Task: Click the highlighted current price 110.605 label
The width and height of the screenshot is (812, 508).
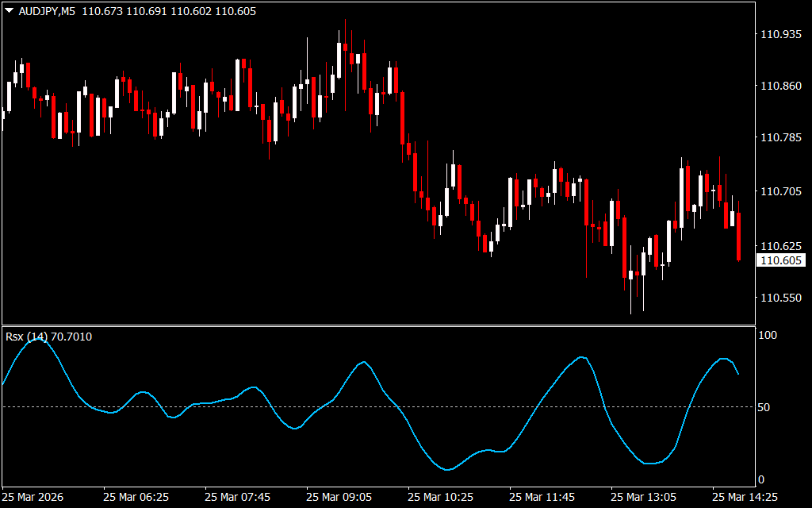Action: 781,260
